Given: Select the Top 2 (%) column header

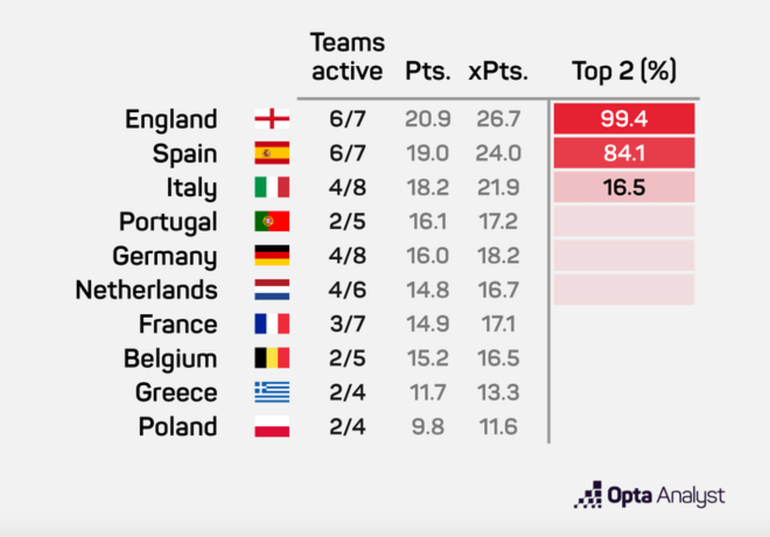Looking at the screenshot, I should (x=624, y=72).
